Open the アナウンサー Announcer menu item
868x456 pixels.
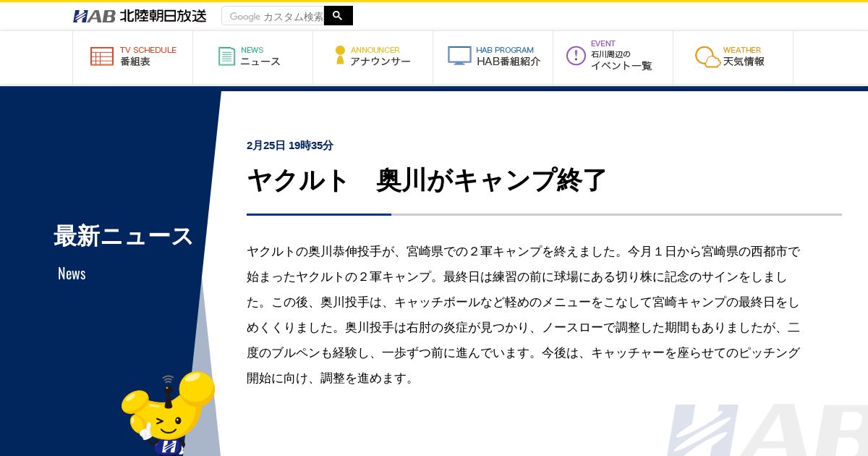pos(373,56)
